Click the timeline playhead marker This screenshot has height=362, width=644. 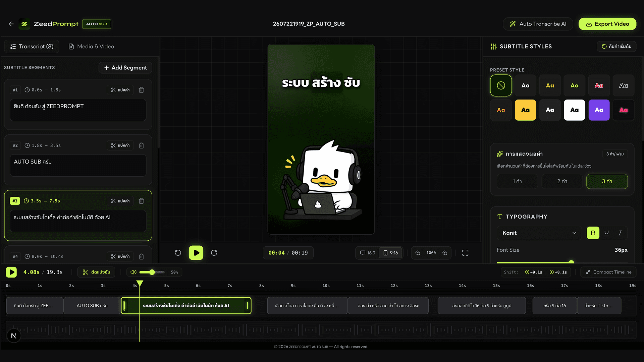[x=140, y=284]
